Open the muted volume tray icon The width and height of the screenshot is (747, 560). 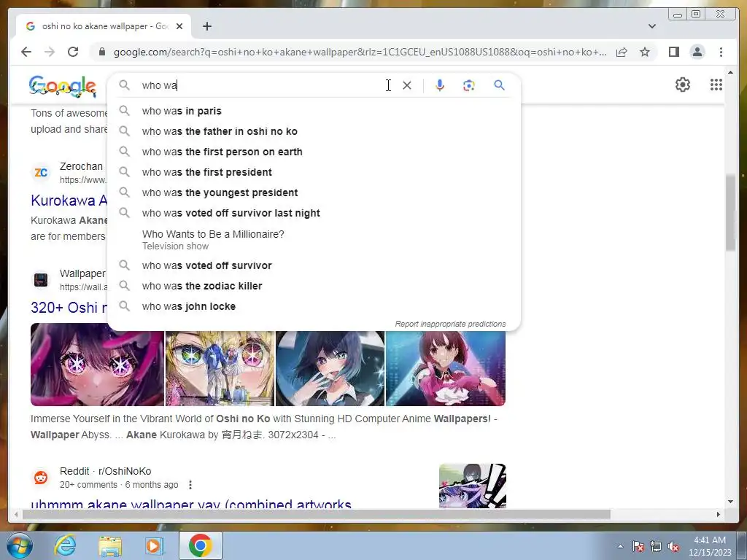673,546
